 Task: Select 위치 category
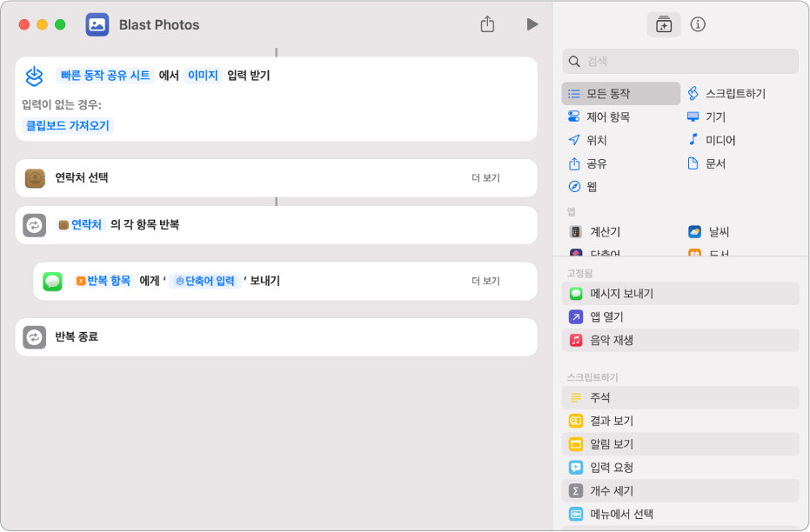587,140
